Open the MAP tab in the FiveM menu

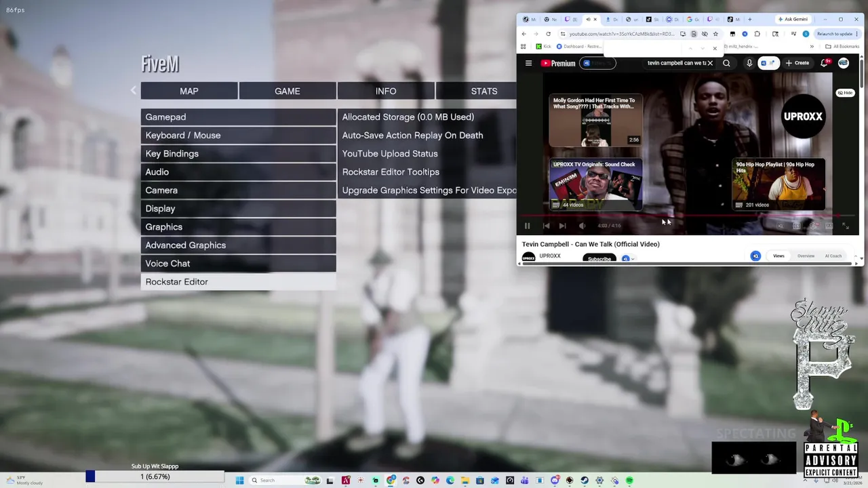[189, 91]
